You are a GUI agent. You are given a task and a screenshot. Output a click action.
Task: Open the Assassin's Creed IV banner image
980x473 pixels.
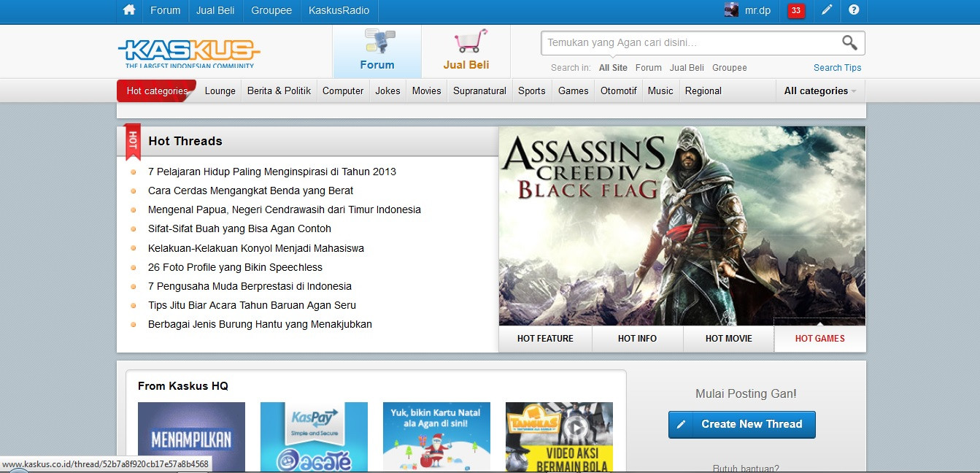click(682, 226)
